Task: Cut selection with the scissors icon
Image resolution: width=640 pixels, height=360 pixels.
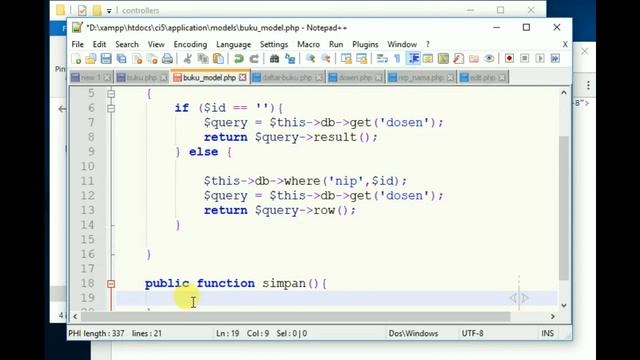Action: 187,59
